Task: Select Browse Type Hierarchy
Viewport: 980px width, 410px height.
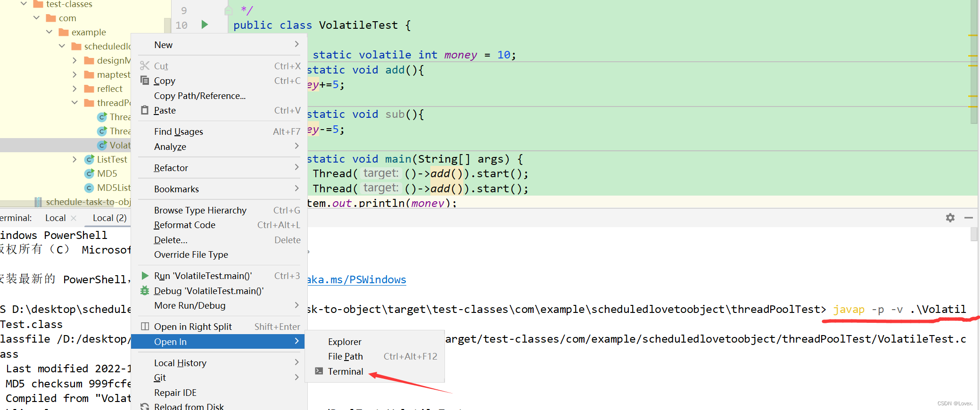Action: coord(219,210)
